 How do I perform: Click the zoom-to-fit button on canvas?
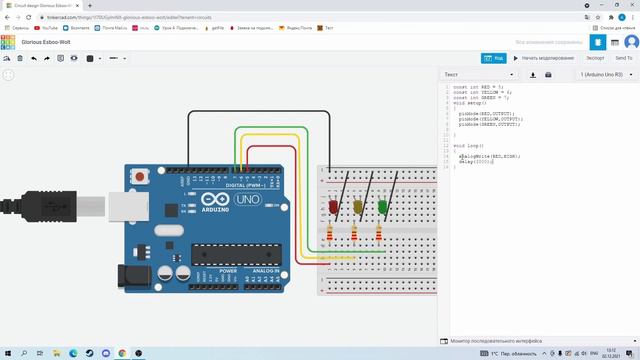(x=8, y=75)
